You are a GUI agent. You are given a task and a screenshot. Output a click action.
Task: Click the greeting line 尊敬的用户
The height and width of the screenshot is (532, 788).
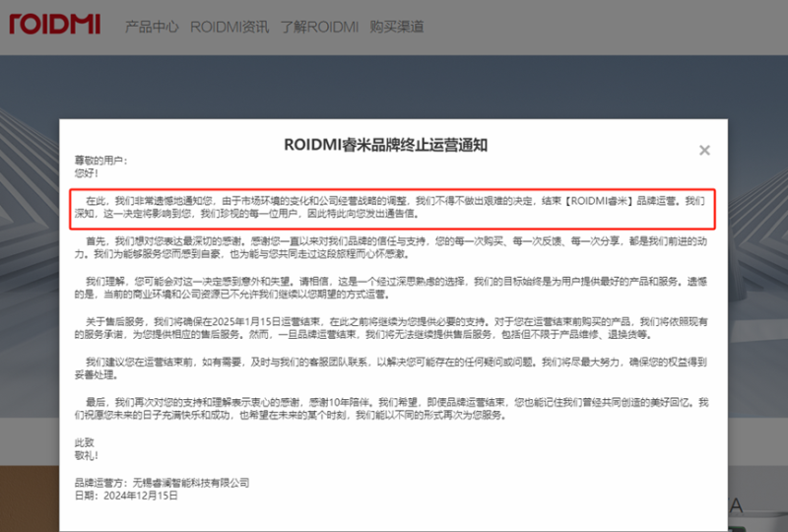[102, 161]
